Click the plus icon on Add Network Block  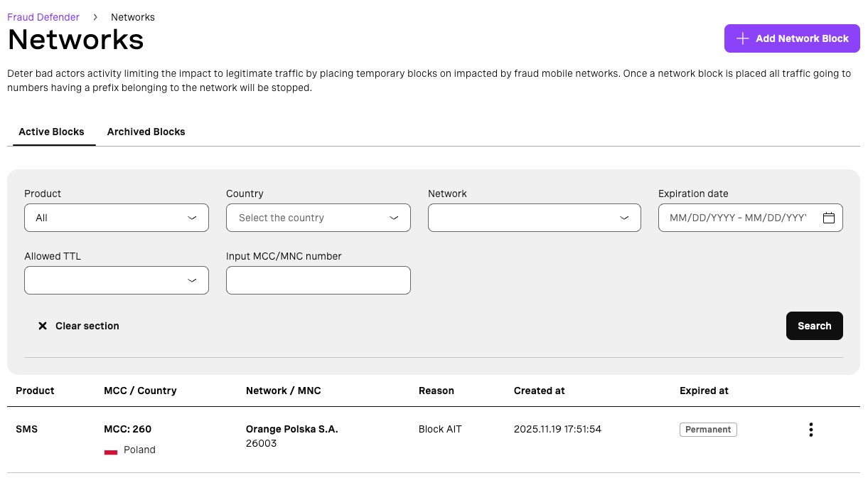pyautogui.click(x=742, y=38)
